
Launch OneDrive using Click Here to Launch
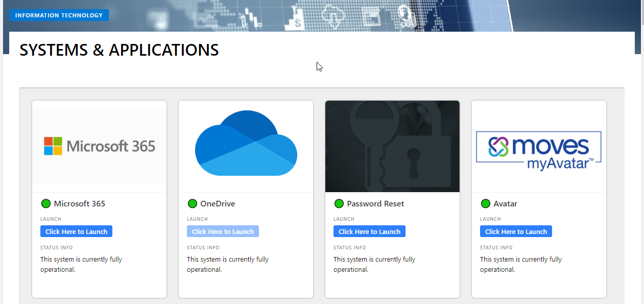pyautogui.click(x=223, y=231)
